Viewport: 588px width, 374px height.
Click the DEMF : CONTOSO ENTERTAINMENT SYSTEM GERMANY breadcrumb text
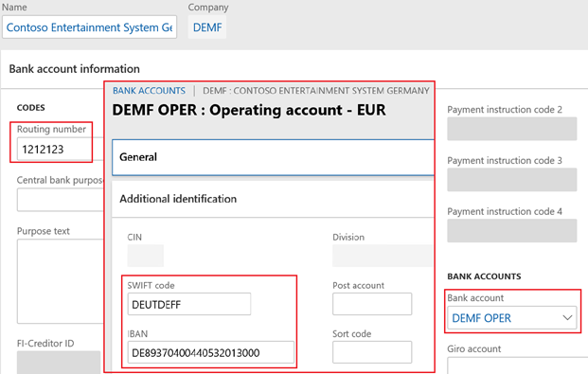click(x=315, y=91)
